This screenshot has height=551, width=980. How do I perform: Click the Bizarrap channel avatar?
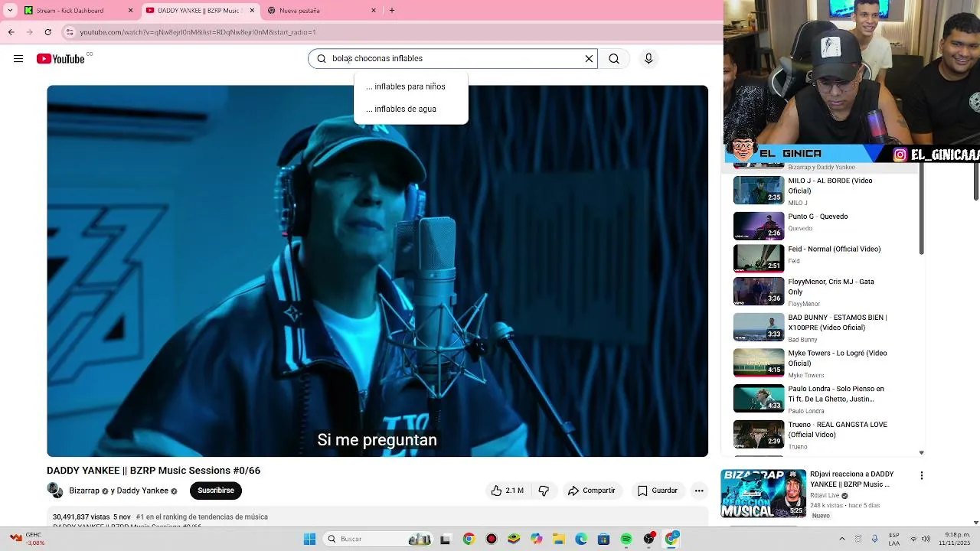point(55,491)
